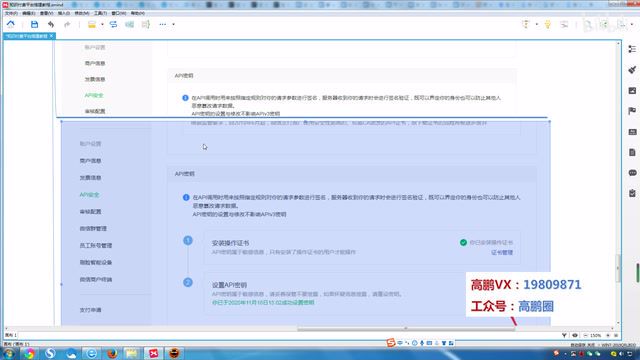
Task: Click the filter funnel icon in the status bar
Action: click(x=564, y=335)
